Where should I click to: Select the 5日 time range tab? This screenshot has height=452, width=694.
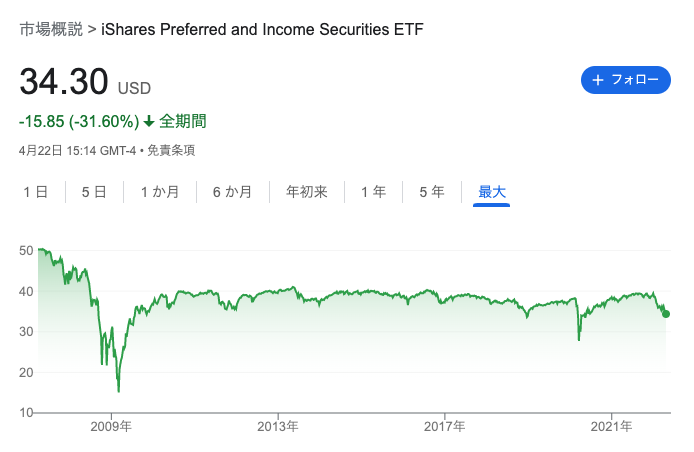[x=94, y=192]
